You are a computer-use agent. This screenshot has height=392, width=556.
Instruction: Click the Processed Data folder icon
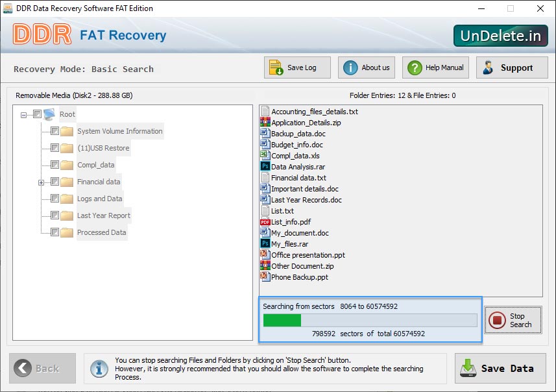[x=67, y=232]
